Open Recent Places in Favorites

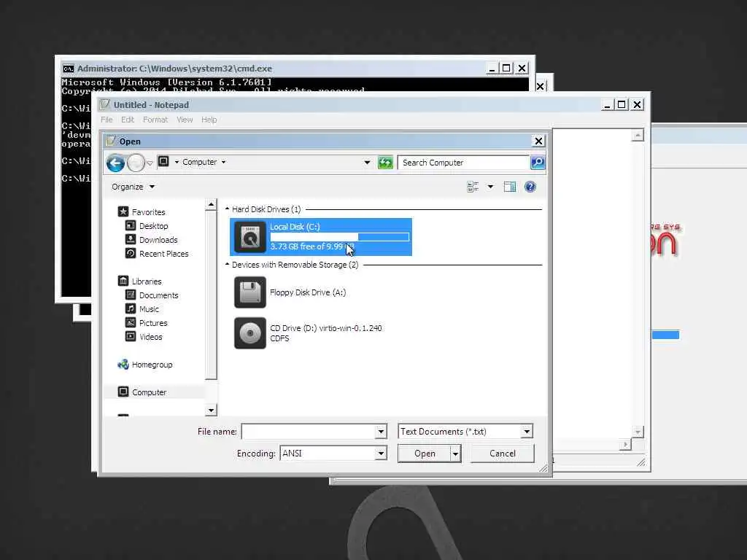coord(163,253)
